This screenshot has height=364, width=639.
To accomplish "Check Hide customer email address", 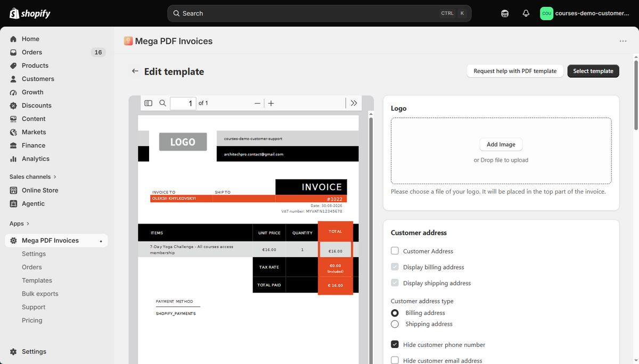I will pos(395,360).
